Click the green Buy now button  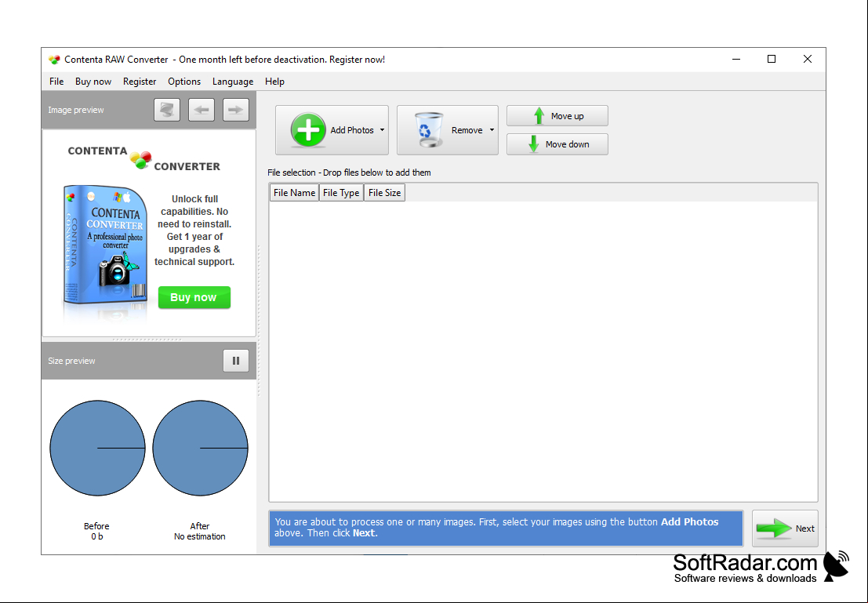point(194,297)
